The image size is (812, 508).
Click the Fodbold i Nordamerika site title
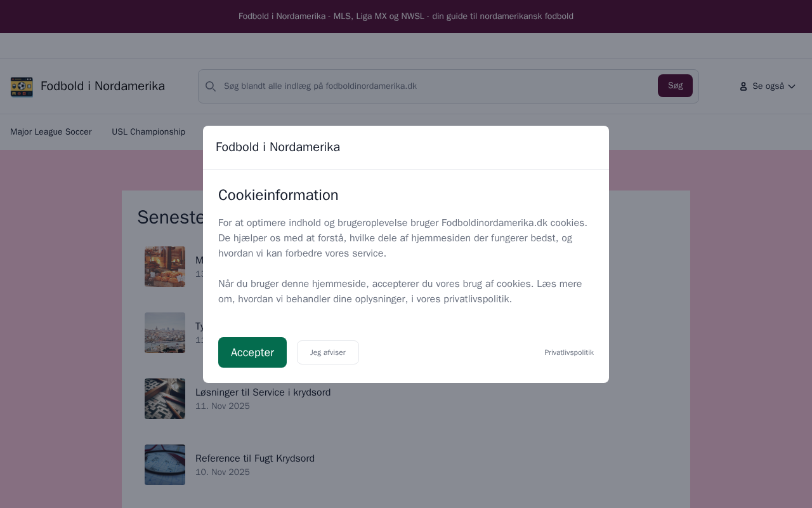coord(103,86)
